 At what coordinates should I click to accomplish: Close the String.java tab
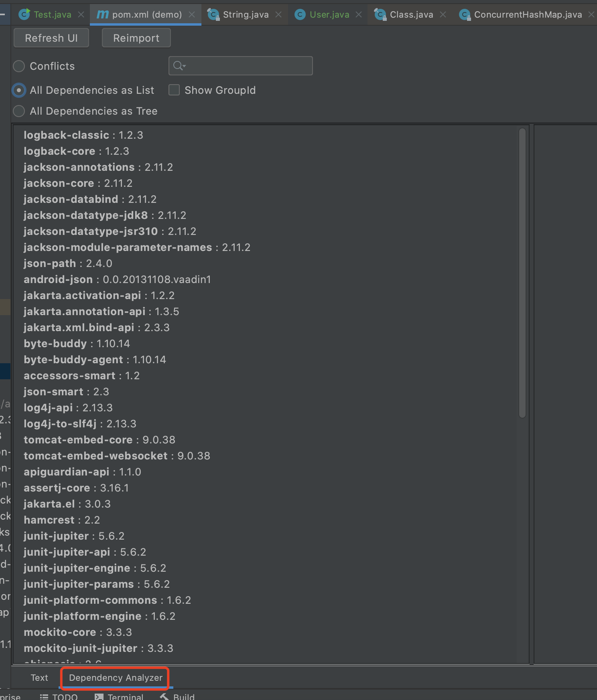(278, 15)
